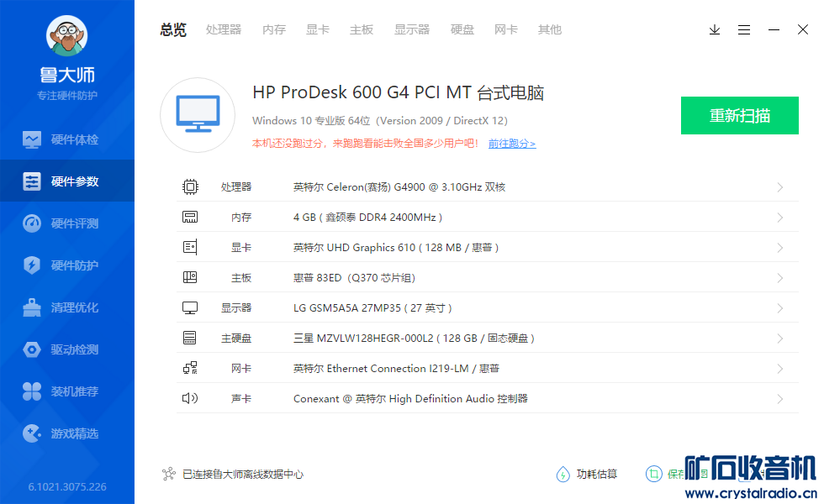Click the 处理器 CPU chip icon
The height and width of the screenshot is (504, 824).
pos(190,186)
